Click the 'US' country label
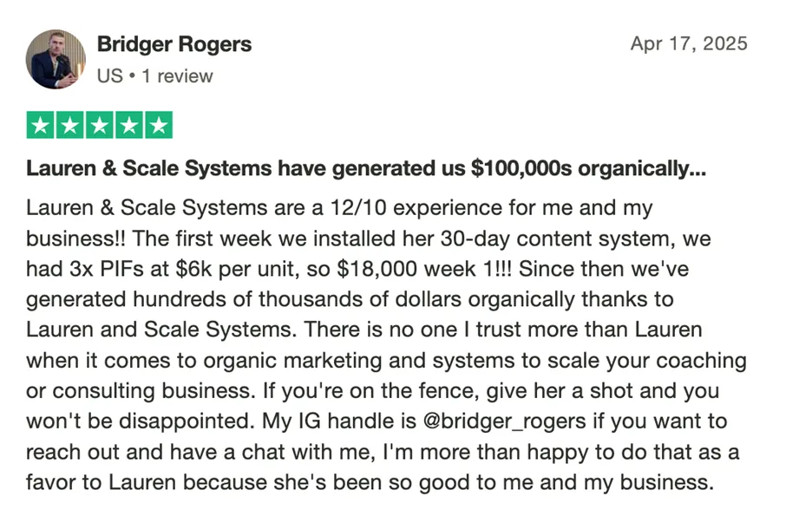 [110, 76]
